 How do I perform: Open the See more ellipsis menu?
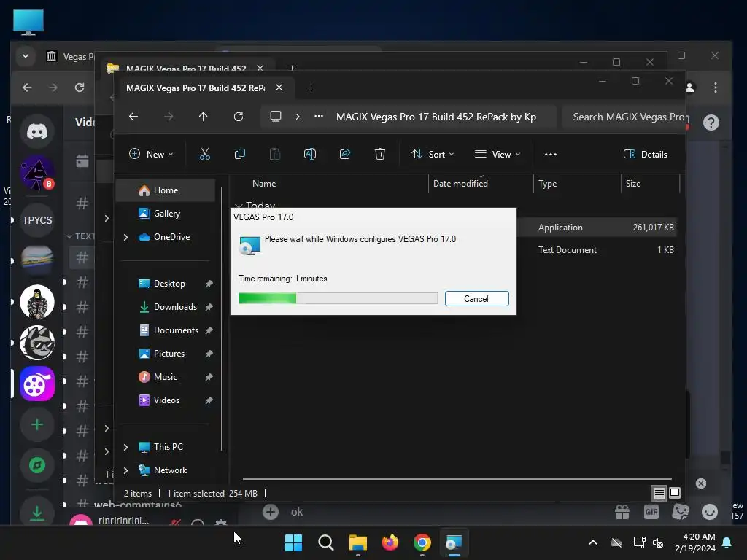pyautogui.click(x=550, y=154)
